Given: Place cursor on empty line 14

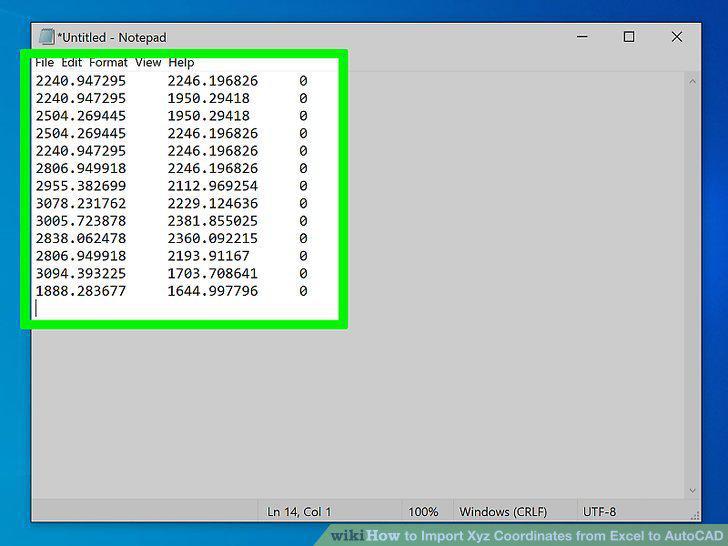Looking at the screenshot, I should click(x=186, y=308).
